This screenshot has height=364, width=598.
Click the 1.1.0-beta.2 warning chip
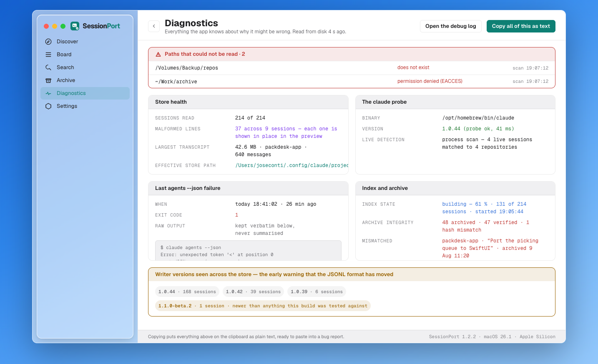pyautogui.click(x=263, y=306)
